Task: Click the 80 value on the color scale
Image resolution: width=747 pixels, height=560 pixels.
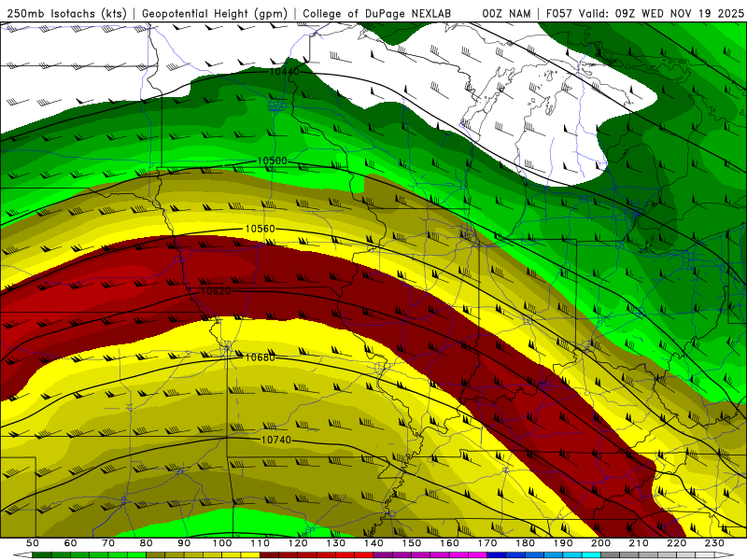Action: (x=147, y=543)
